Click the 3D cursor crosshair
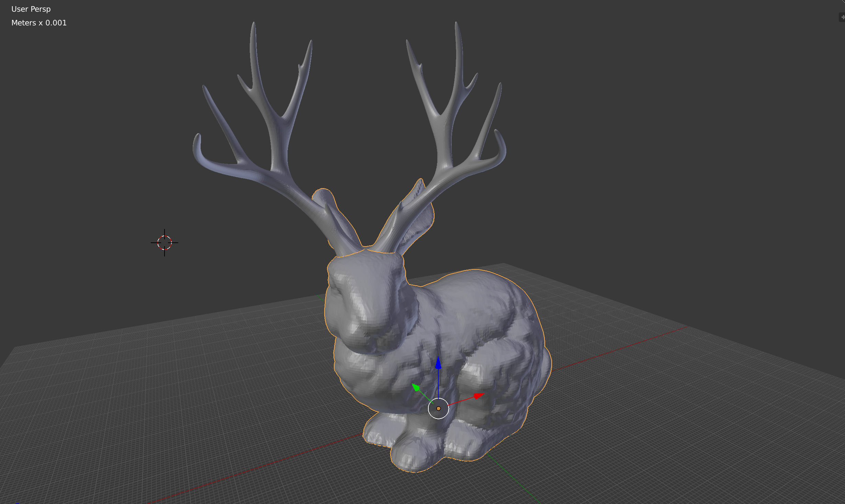845x504 pixels. tap(165, 243)
